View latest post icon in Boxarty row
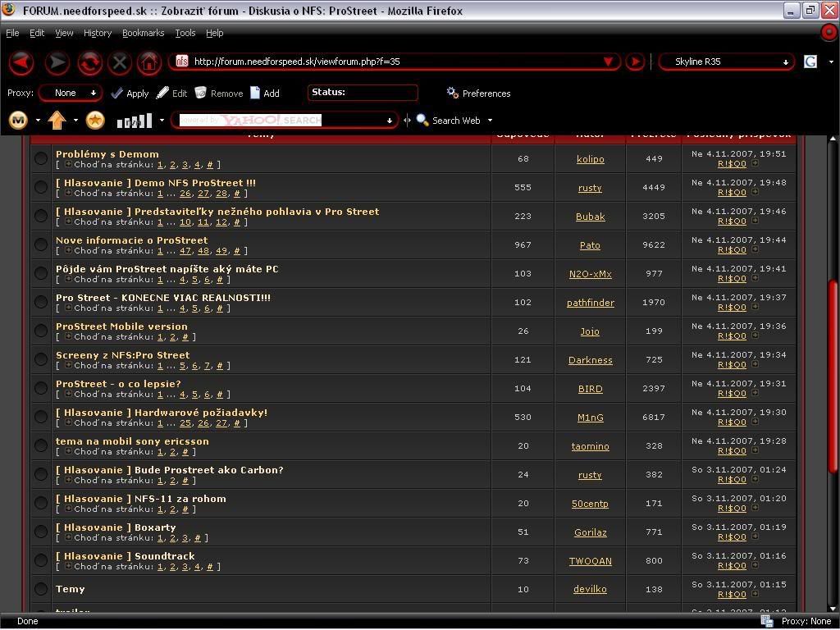Screen dimensions: 840x630 pyautogui.click(x=756, y=536)
